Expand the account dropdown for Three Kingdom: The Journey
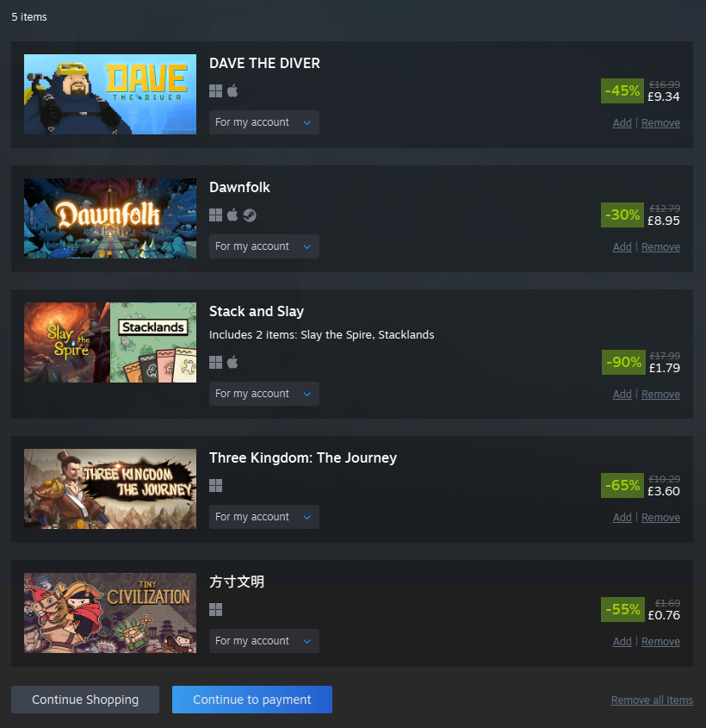Viewport: 706px width, 728px height. pos(264,517)
